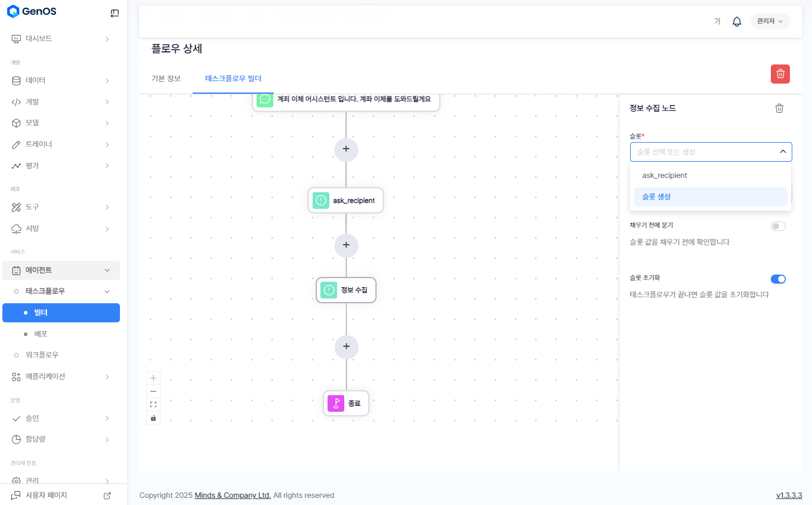812x505 pixels.
Task: Expand the 대시보드 sidebar menu
Action: 60,39
